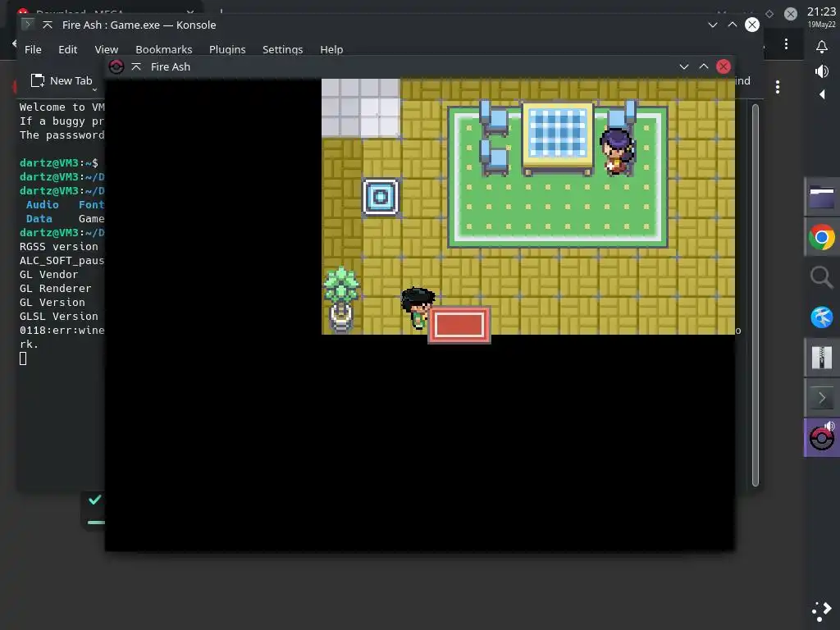Click the black-haired player character
This screenshot has width=840, height=630.
[x=418, y=308]
